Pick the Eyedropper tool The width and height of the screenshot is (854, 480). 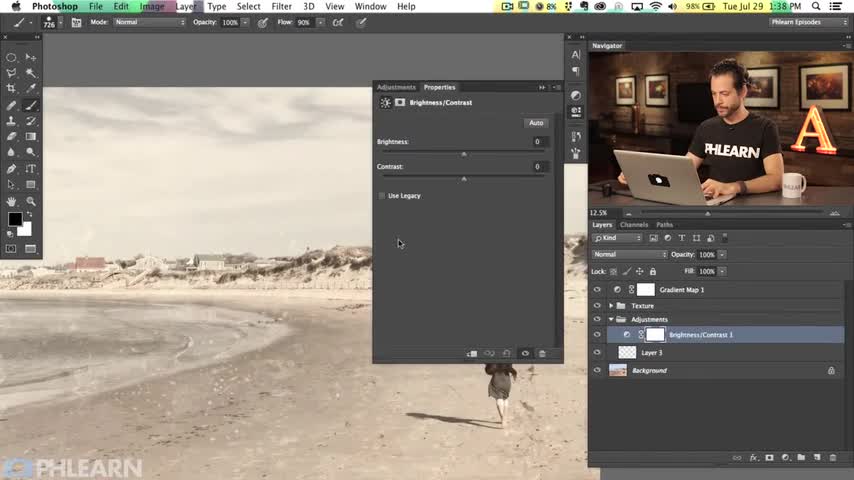[x=31, y=88]
